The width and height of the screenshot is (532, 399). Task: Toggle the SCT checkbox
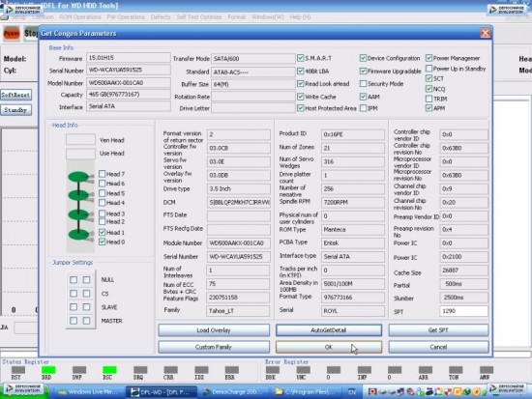(429, 78)
